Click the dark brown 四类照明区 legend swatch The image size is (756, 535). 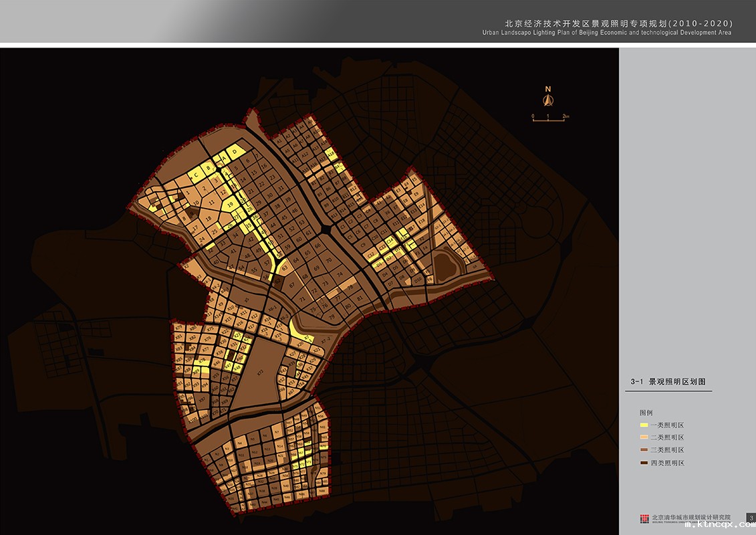point(644,463)
